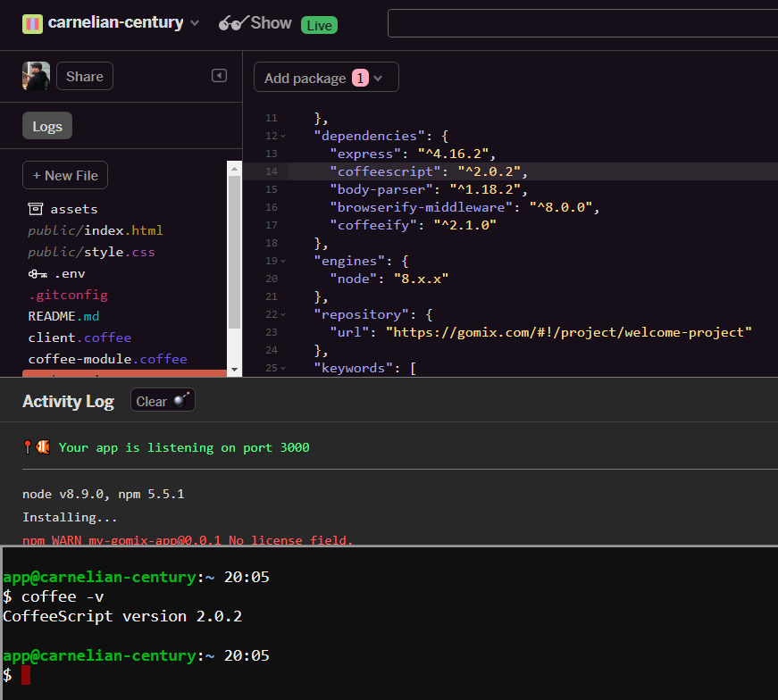Click the gomix.com repository URL text
The image size is (778, 700).
pos(569,332)
